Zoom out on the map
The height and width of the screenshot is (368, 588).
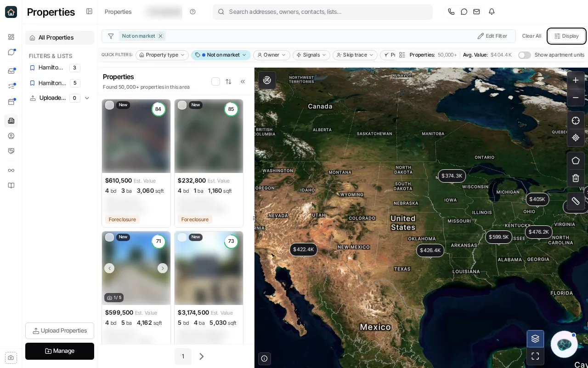click(576, 98)
